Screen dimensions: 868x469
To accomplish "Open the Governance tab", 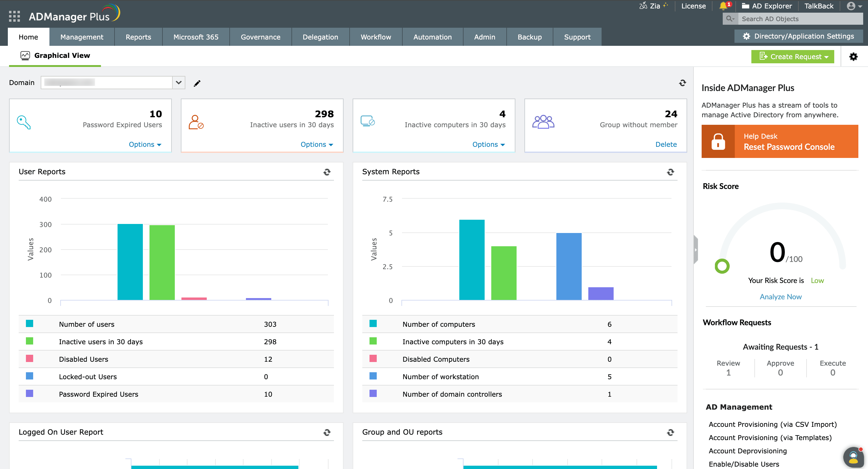I will coord(260,37).
